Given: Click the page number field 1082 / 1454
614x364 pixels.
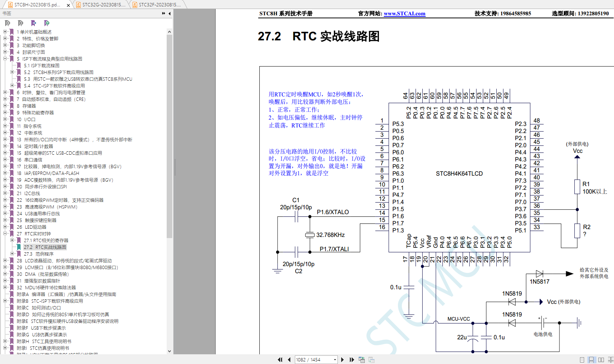Looking at the screenshot, I should click(314, 360).
